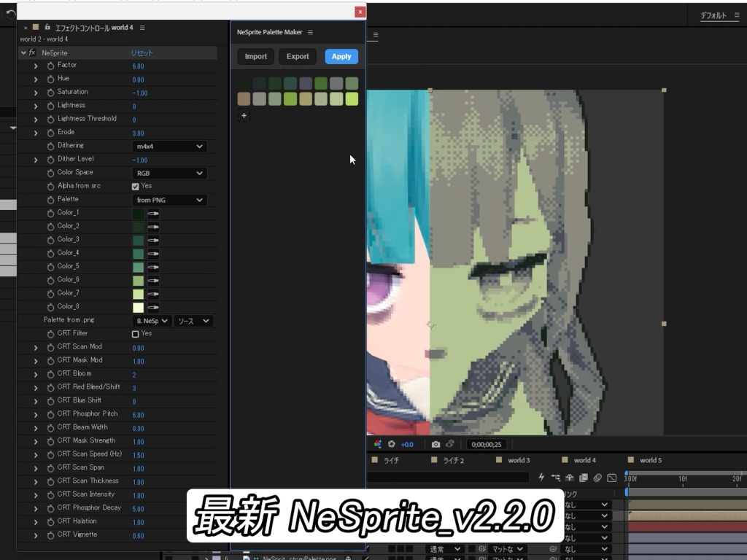Click the stopwatch icon for Factor
Screen dimensions: 747x560
point(50,66)
